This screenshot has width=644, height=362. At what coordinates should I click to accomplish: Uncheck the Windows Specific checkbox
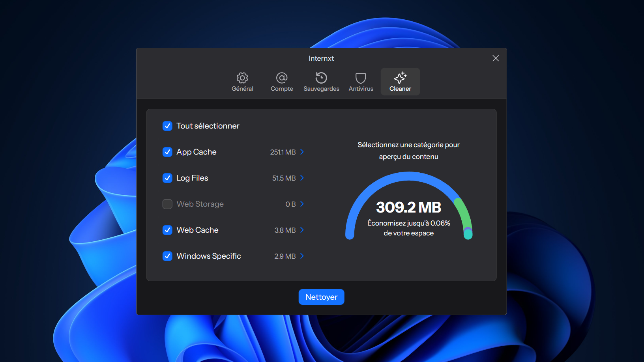[x=167, y=256]
